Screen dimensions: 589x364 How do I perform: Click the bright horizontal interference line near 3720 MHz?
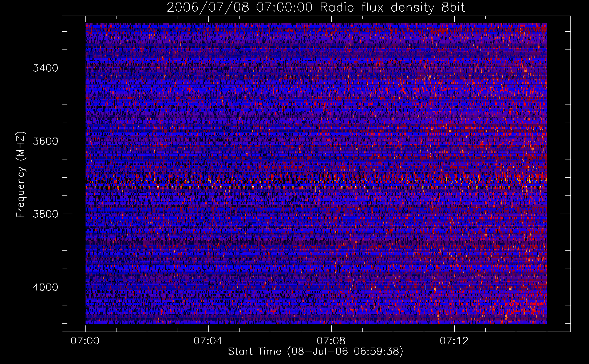[316, 187]
